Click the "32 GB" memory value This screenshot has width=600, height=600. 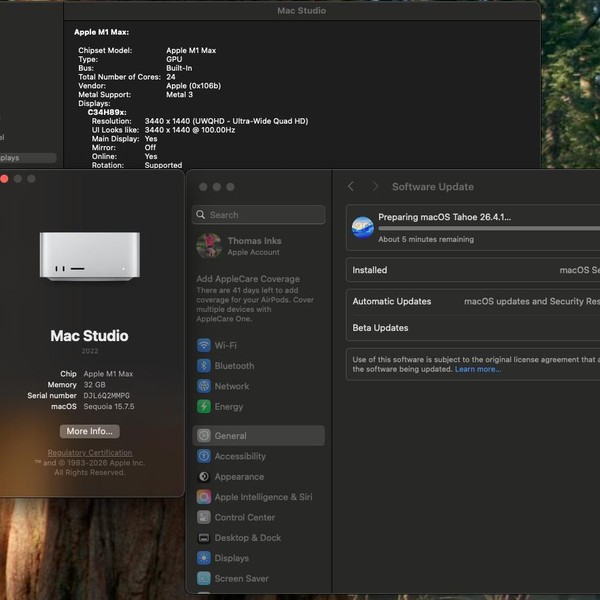coord(94,385)
